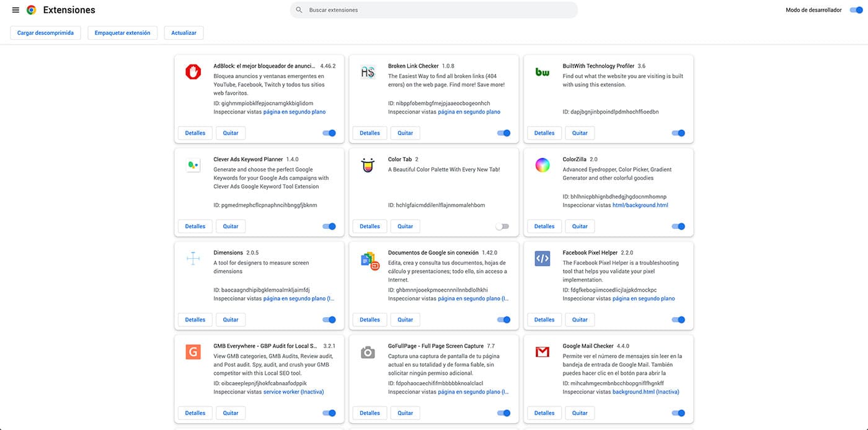The height and width of the screenshot is (430, 868).
Task: Open Google Mail Checker background.html (Inactiva) link
Action: click(x=646, y=392)
